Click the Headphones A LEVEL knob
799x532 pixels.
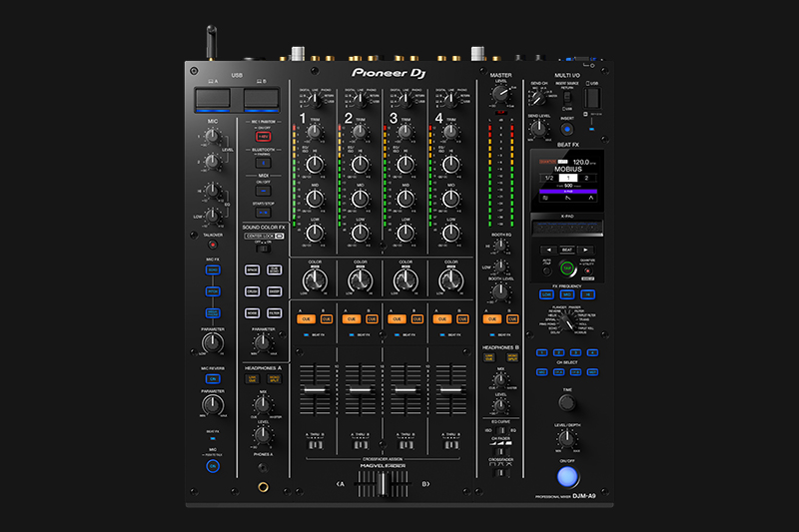[x=263, y=434]
